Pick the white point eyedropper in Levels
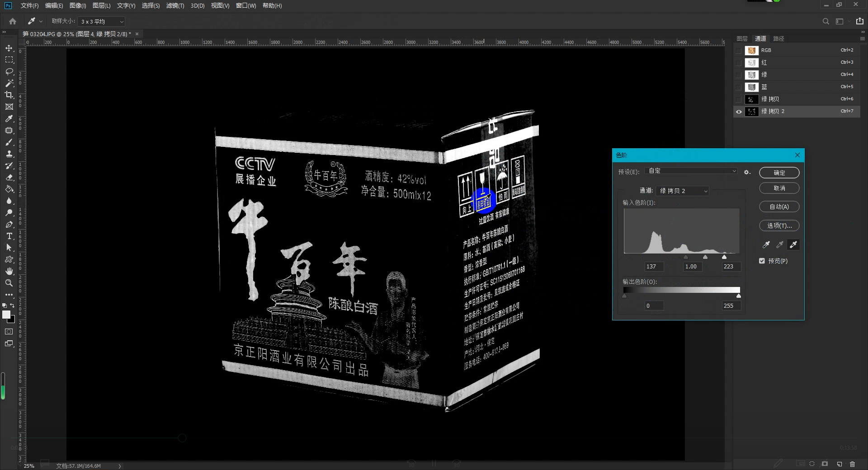Viewport: 868px width, 470px height. coord(793,244)
